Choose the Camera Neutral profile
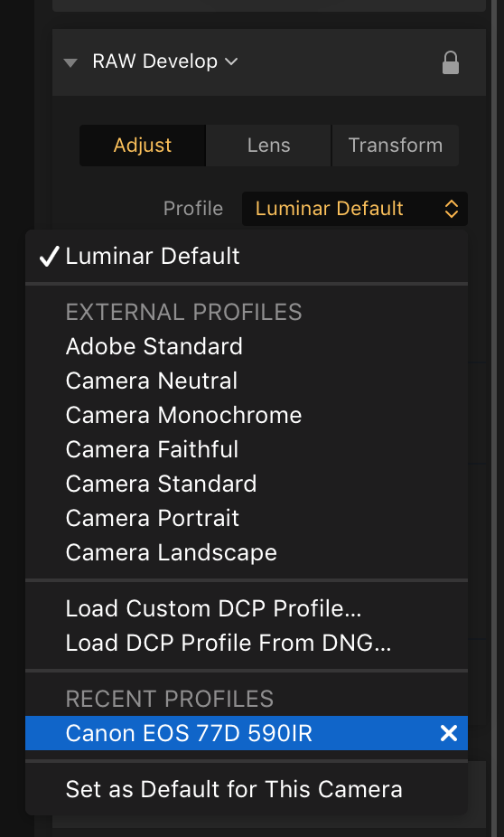The image size is (504, 837). click(247, 381)
